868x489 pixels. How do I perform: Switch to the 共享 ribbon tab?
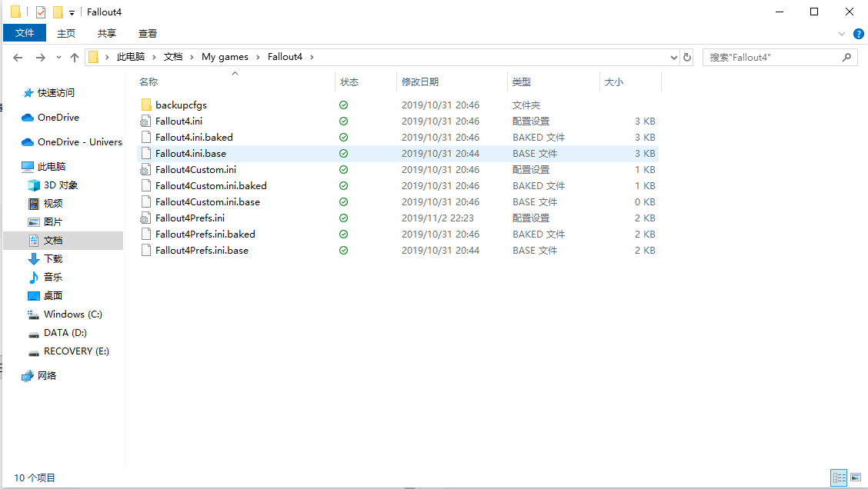[107, 33]
